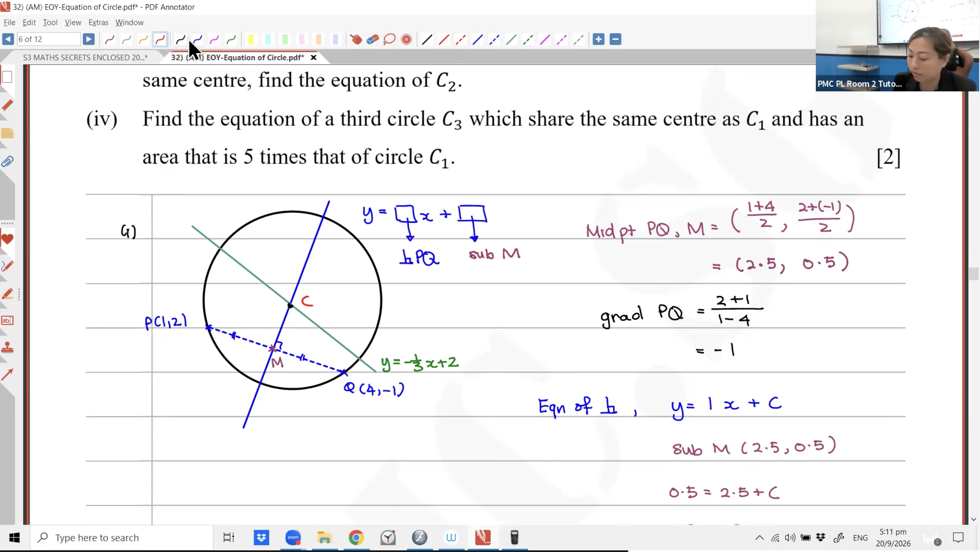980x552 pixels.
Task: Choose the orange highlighter swatch
Action: (x=319, y=40)
